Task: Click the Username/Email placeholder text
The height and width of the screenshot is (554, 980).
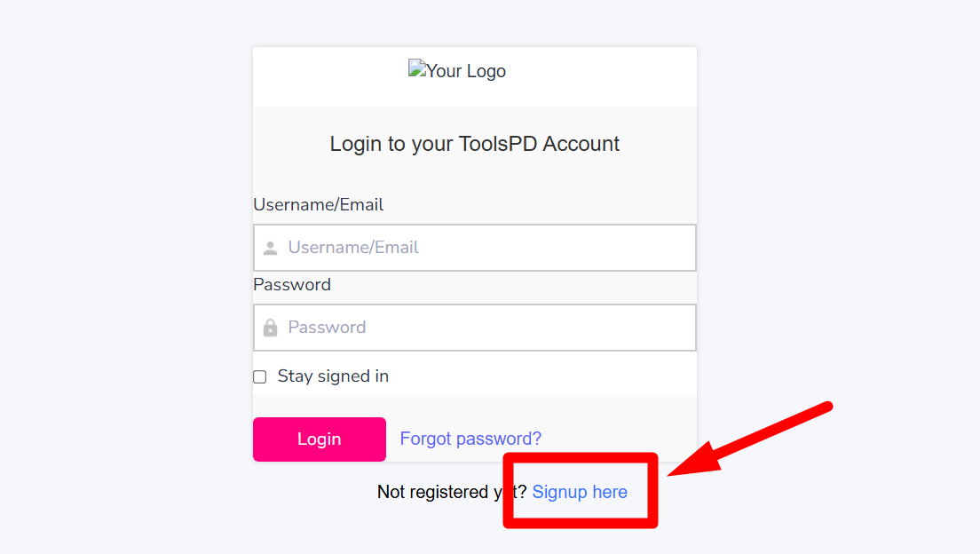Action: [x=353, y=248]
